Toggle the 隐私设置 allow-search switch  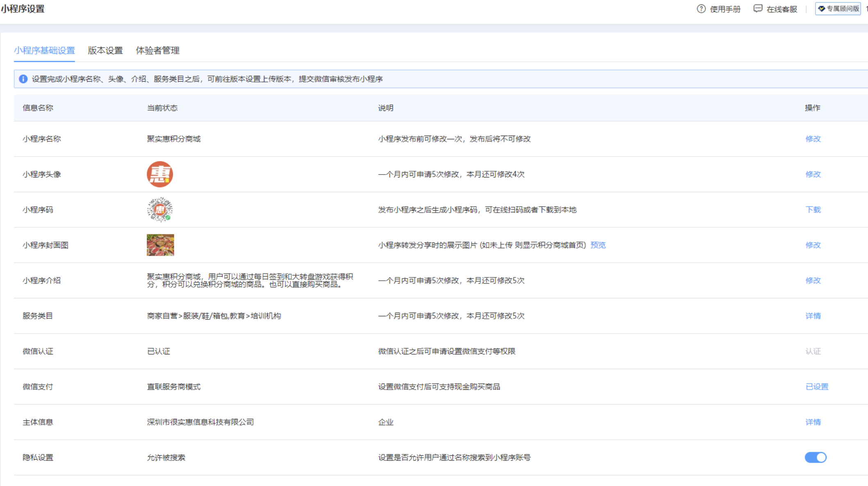coord(816,457)
